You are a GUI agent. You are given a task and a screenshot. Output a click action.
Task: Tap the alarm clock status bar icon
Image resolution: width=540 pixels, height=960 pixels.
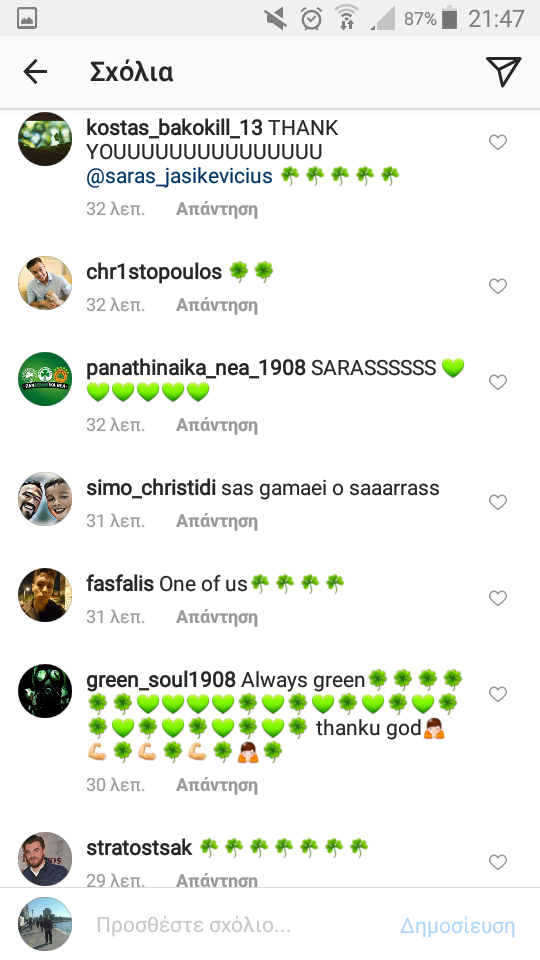(312, 18)
